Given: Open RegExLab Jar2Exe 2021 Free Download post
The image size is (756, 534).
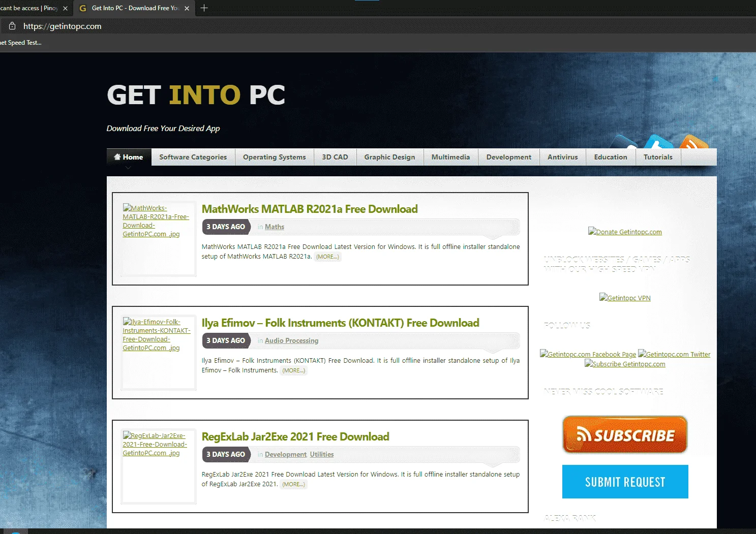Looking at the screenshot, I should coord(295,436).
